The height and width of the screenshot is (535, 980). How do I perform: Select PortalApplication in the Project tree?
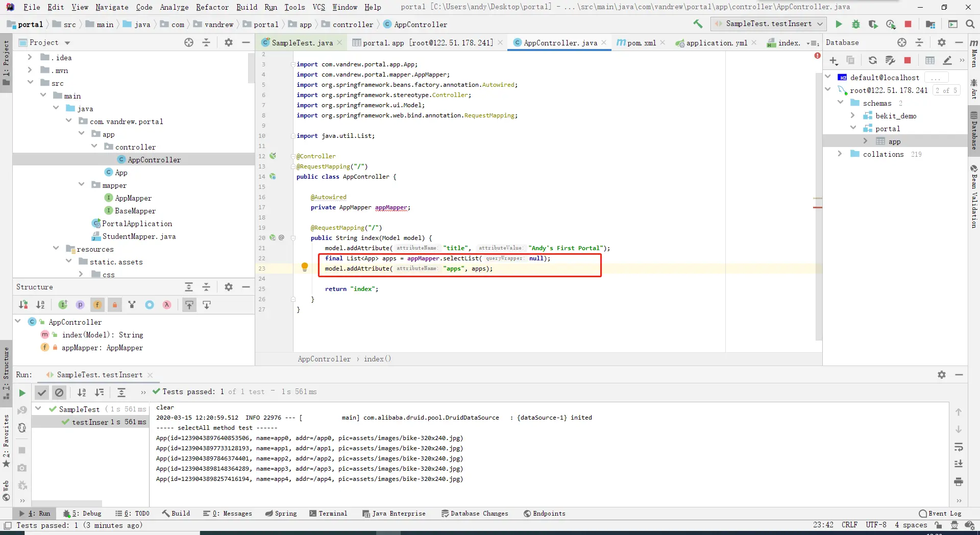pyautogui.click(x=137, y=224)
